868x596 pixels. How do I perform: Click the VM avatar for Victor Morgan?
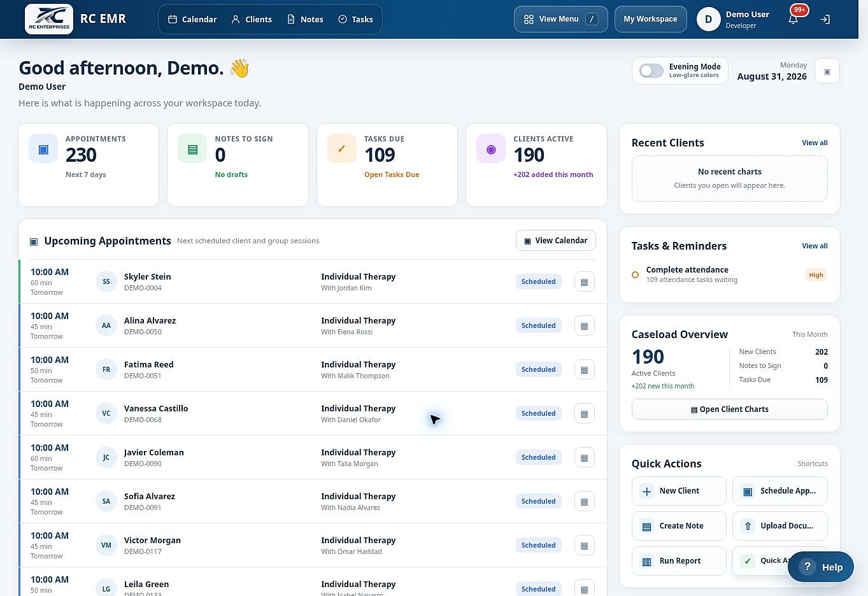click(x=106, y=545)
